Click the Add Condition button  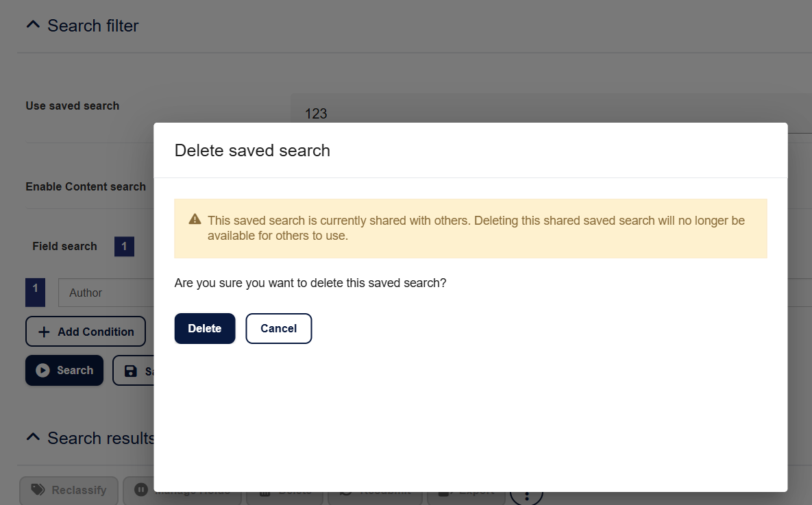86,332
